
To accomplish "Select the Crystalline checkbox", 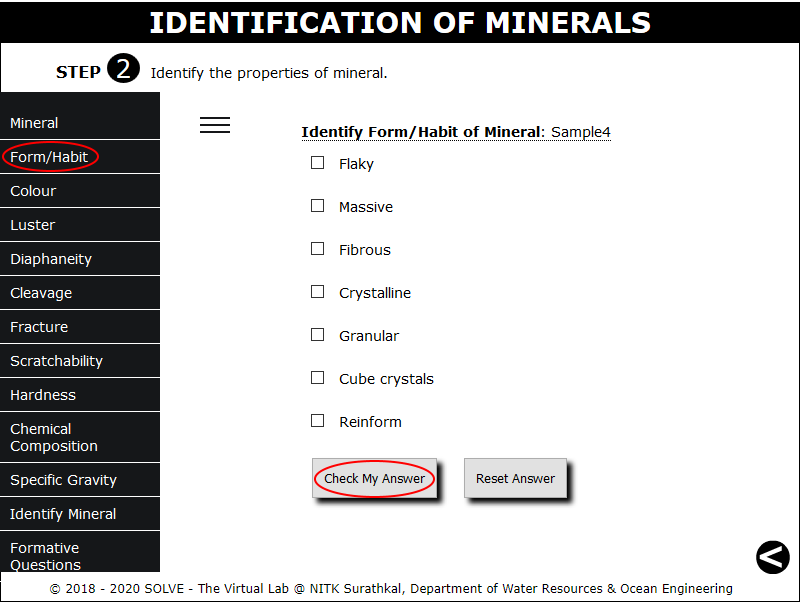I will 318,292.
